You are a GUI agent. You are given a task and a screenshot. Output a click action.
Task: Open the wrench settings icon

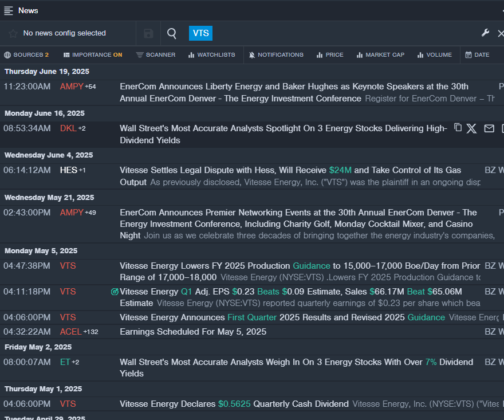(485, 33)
